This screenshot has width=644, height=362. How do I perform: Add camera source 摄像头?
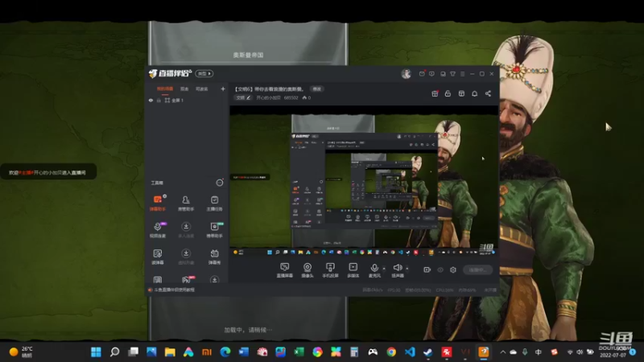[308, 270]
